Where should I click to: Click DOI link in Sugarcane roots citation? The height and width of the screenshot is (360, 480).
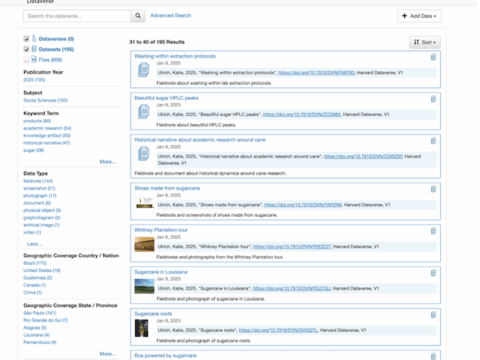[278, 330]
